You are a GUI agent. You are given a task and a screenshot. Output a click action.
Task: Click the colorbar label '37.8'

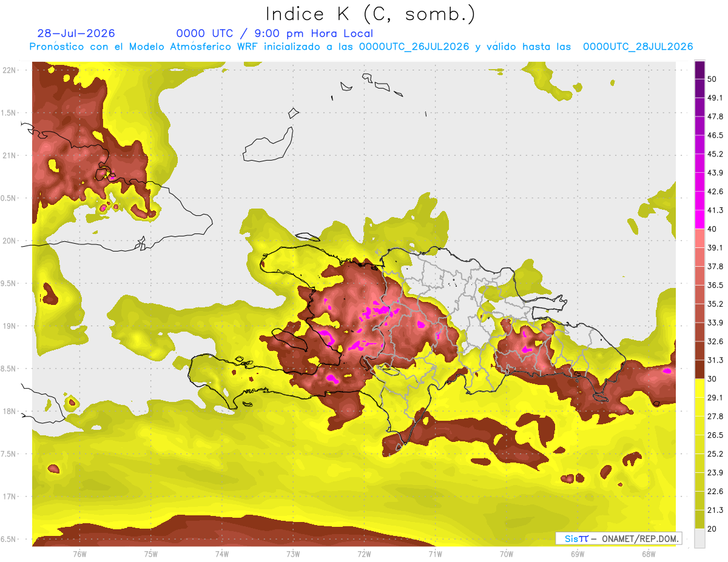pyautogui.click(x=715, y=266)
